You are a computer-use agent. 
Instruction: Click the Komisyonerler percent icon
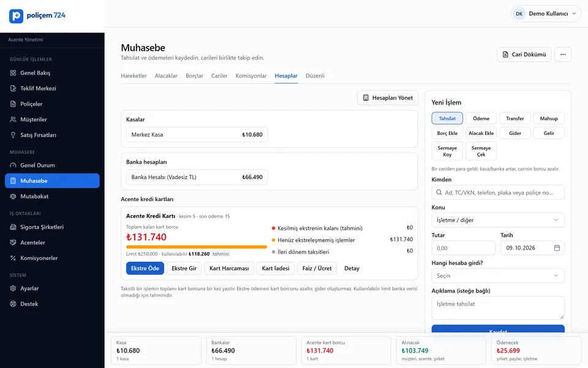pyautogui.click(x=13, y=258)
